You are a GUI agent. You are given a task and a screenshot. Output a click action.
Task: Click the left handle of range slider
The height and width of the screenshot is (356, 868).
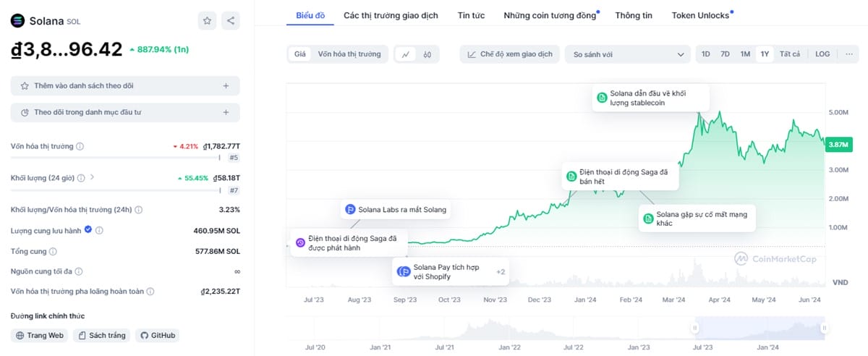695,328
